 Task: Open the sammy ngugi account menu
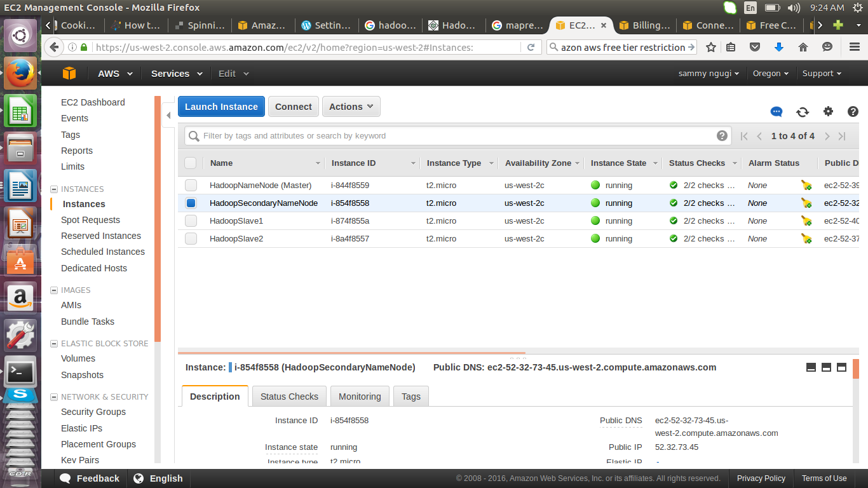tap(709, 74)
